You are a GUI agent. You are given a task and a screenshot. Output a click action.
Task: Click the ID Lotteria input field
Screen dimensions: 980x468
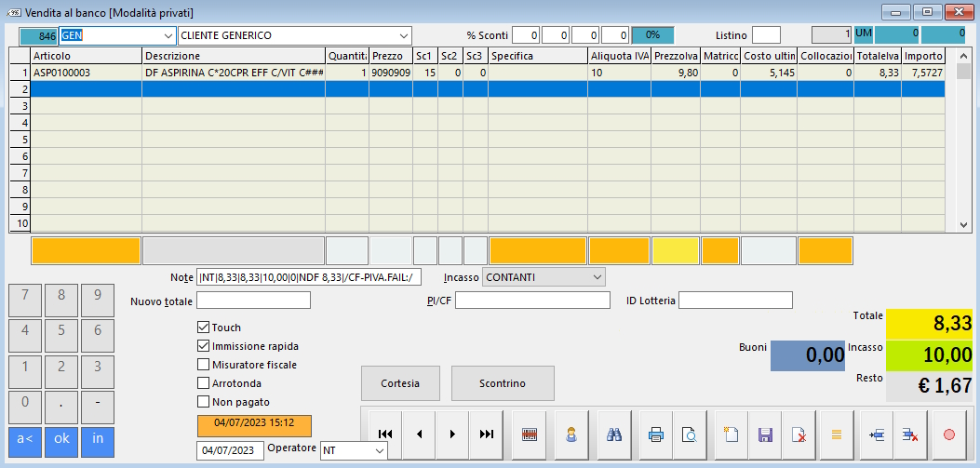735,301
